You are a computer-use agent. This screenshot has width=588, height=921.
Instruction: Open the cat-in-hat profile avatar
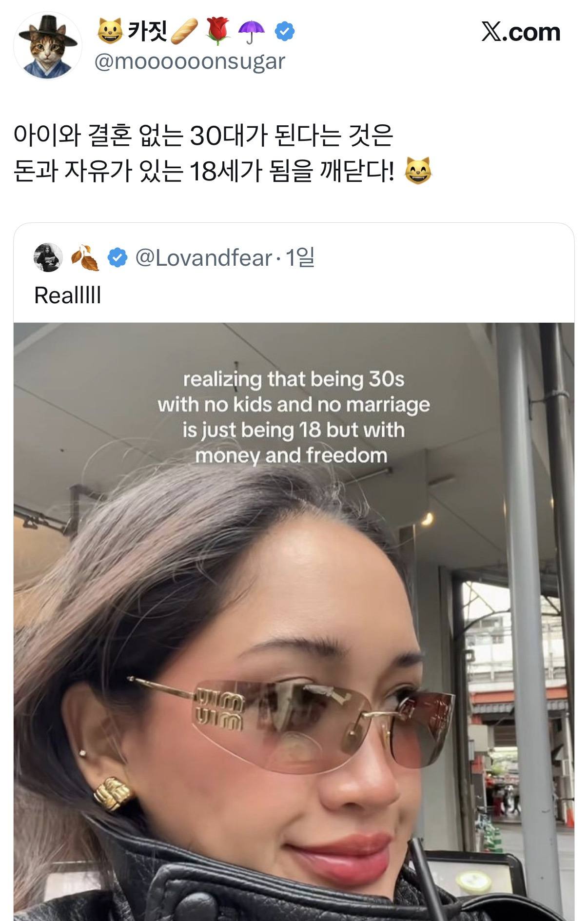point(47,45)
